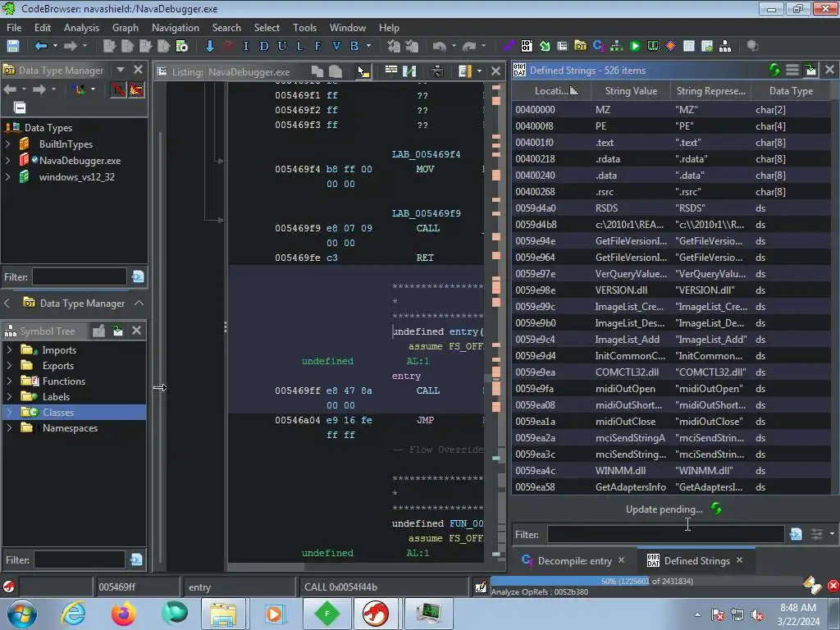Image resolution: width=840 pixels, height=630 pixels.
Task: Click the green play Script Manager icon
Action: click(x=635, y=46)
